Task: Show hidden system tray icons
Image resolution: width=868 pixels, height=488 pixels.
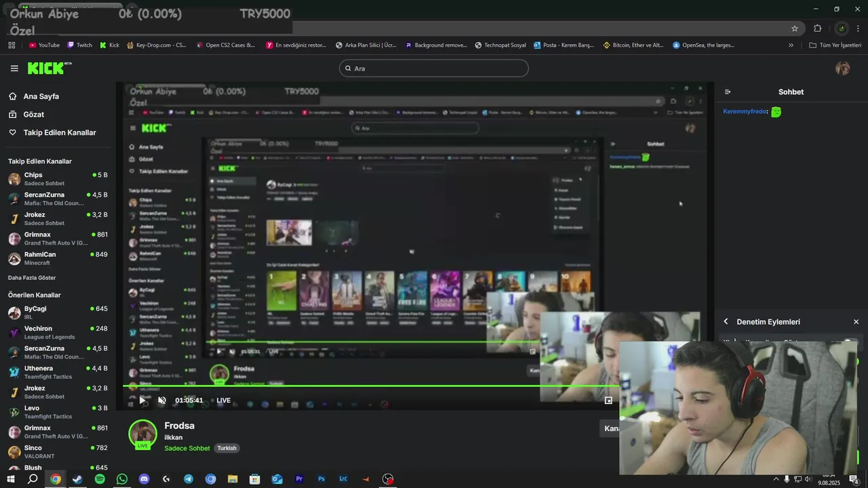Action: click(776, 479)
